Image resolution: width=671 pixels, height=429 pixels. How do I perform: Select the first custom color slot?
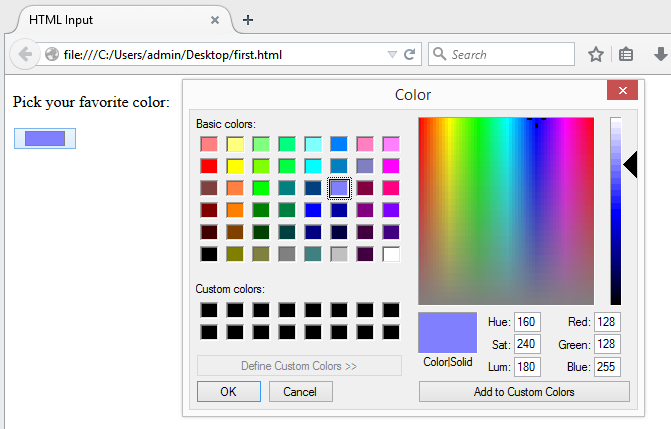click(209, 310)
